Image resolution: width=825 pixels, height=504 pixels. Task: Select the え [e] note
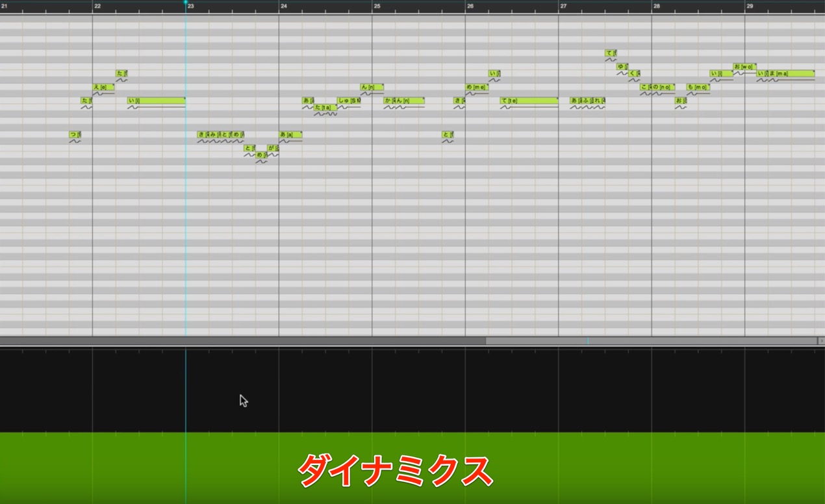coord(103,87)
